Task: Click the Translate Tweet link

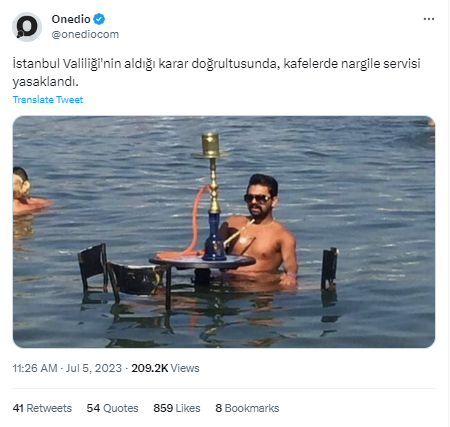Action: [x=48, y=100]
